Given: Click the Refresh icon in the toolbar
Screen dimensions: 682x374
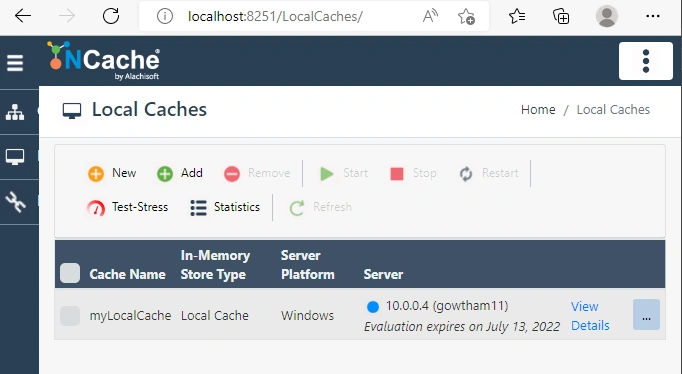Looking at the screenshot, I should point(297,207).
